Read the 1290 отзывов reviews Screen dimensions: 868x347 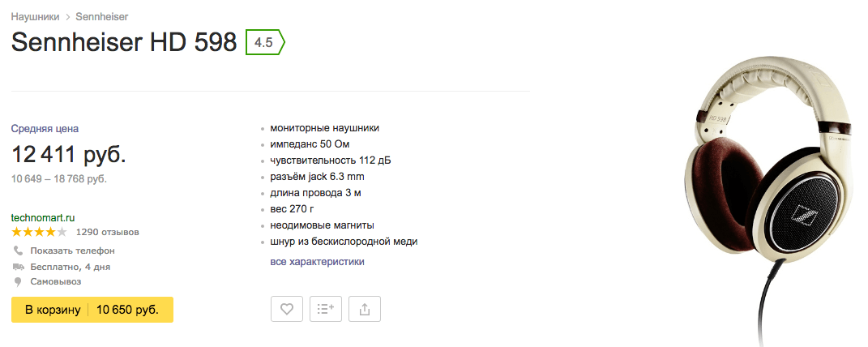(108, 232)
